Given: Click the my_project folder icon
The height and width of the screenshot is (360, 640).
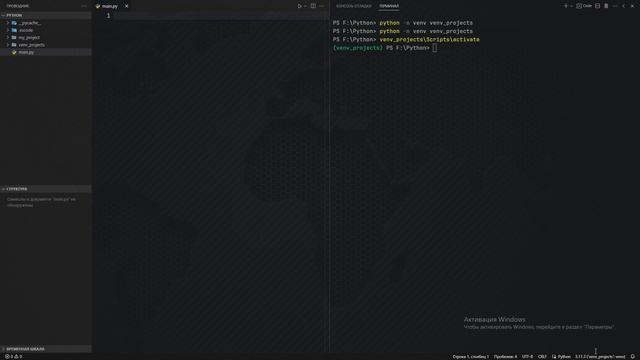Looking at the screenshot, I should tap(14, 38).
